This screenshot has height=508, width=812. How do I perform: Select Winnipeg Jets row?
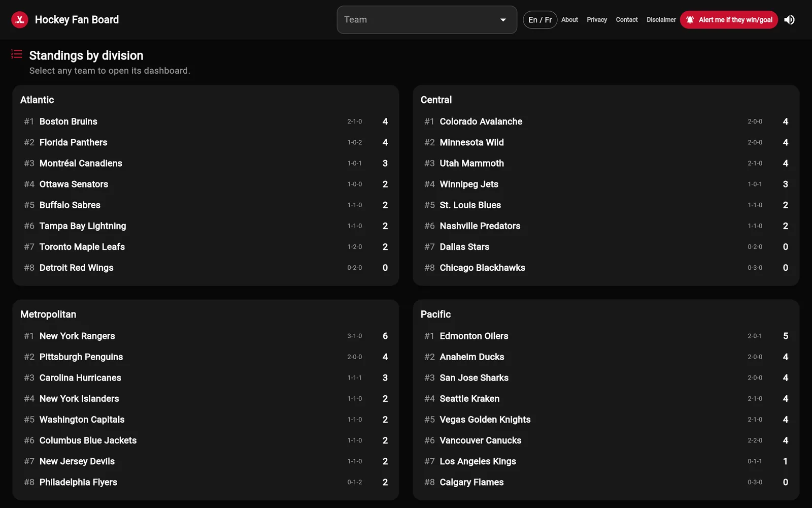[x=606, y=184]
